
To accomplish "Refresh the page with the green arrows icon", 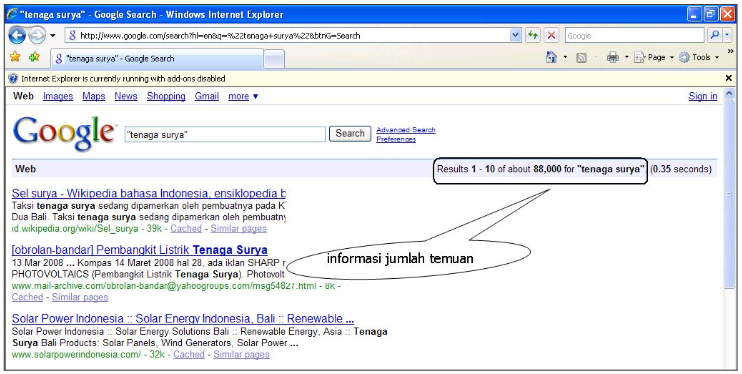I will point(533,36).
